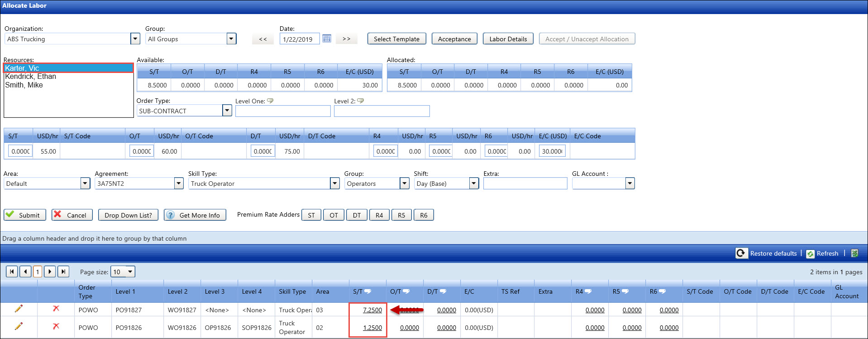
Task: Click the OT Premium Rate Adder button
Action: pyautogui.click(x=334, y=215)
